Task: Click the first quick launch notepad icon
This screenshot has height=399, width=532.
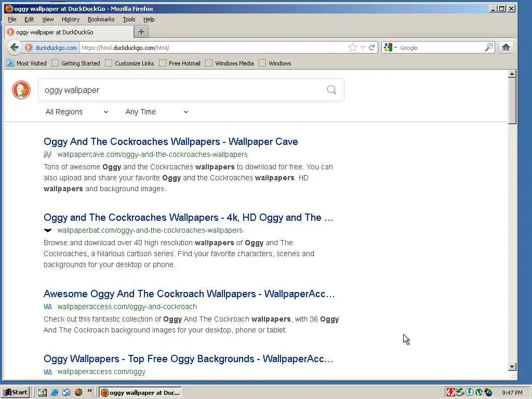Action: click(x=42, y=393)
